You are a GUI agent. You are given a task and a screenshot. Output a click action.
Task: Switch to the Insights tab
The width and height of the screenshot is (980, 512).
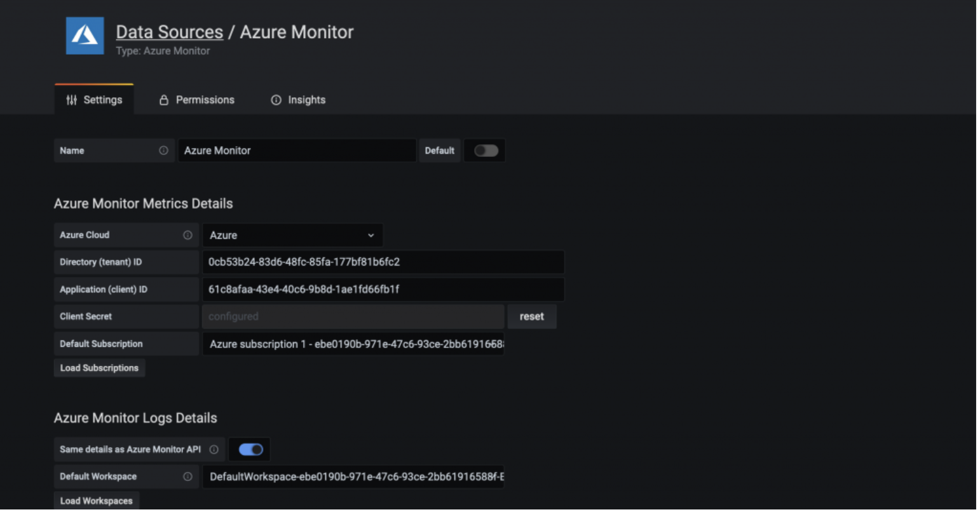[x=298, y=100]
